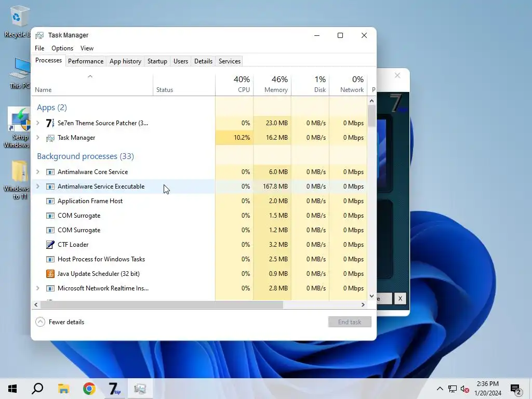Select the COM Surrogate 1.2 MB row
Viewport: 532px width, 399px height.
coord(199,230)
